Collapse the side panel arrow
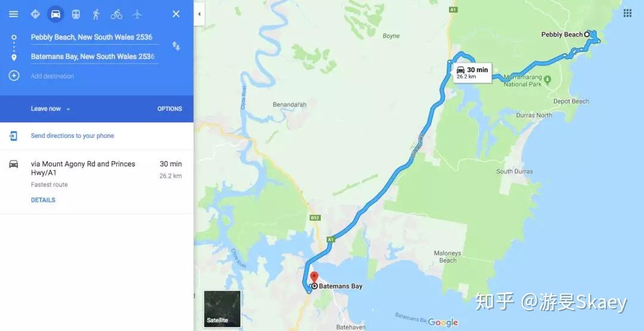This screenshot has width=644, height=331. [x=199, y=14]
